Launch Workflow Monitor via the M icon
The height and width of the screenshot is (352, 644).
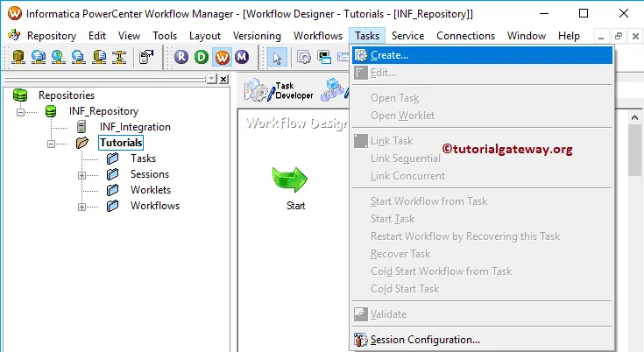[x=242, y=57]
